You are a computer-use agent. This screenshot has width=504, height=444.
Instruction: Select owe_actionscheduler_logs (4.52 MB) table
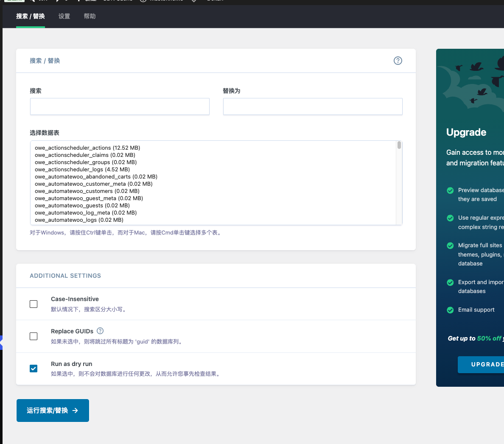[x=82, y=169]
